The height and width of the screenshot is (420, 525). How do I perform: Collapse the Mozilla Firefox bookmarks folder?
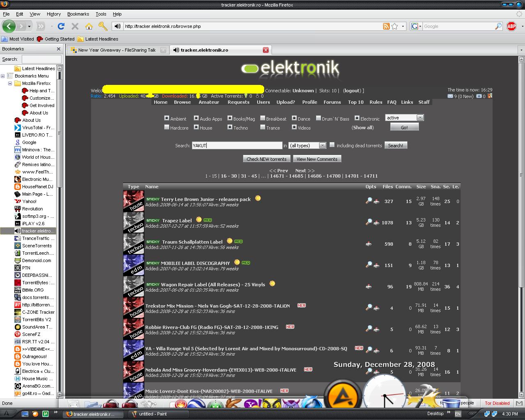tap(10, 83)
